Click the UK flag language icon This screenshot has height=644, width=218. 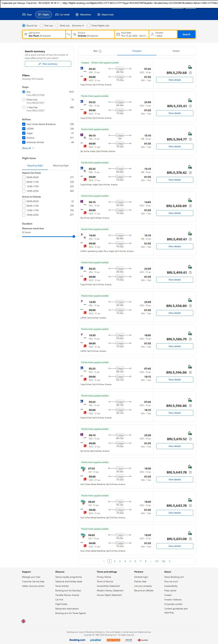pos(23,621)
